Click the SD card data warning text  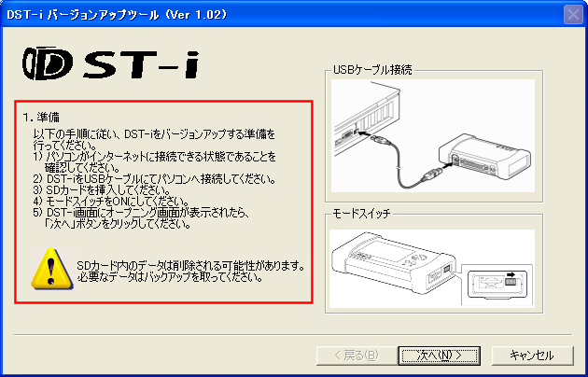[x=190, y=272]
